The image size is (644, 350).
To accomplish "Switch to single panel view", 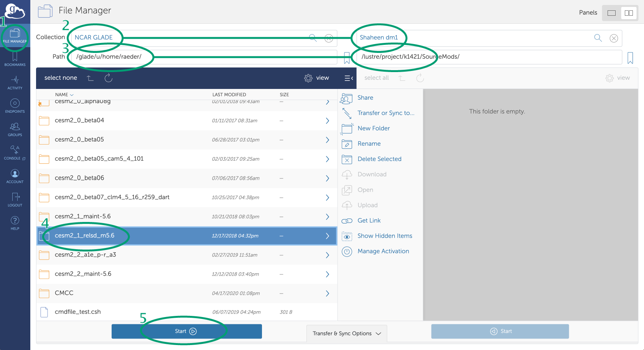I will 611,13.
